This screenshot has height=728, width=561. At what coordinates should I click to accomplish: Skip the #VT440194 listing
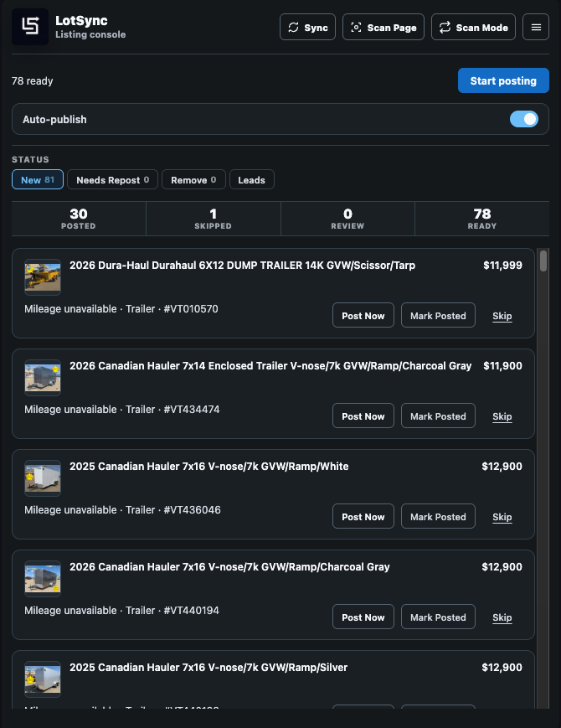pyautogui.click(x=502, y=617)
